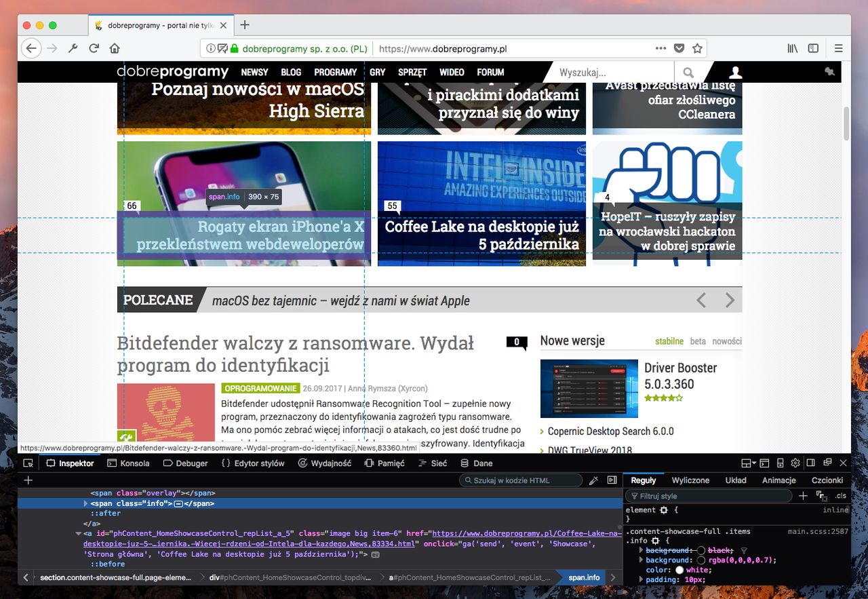
Task: Go to the Firefox home page
Action: [x=115, y=48]
